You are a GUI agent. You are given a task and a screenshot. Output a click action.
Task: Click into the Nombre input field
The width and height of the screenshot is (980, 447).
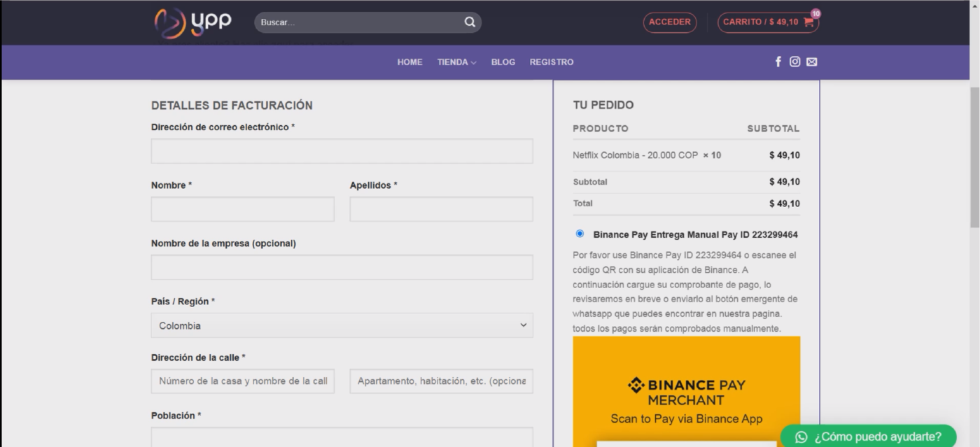click(242, 209)
